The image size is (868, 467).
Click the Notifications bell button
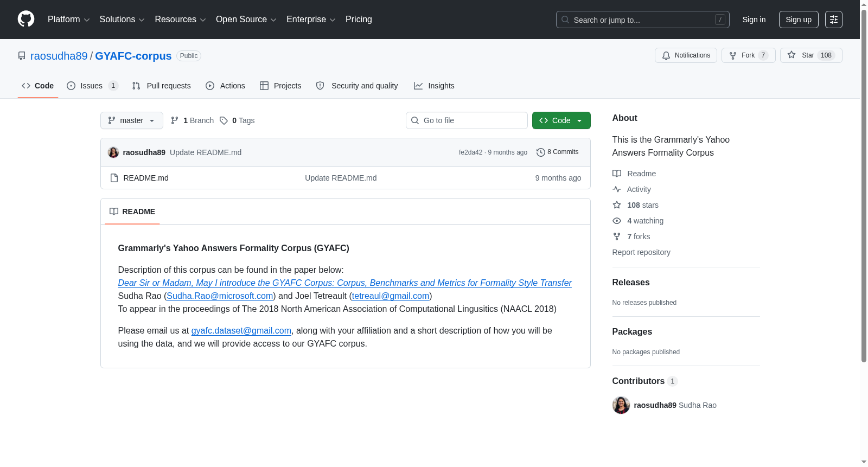686,55
